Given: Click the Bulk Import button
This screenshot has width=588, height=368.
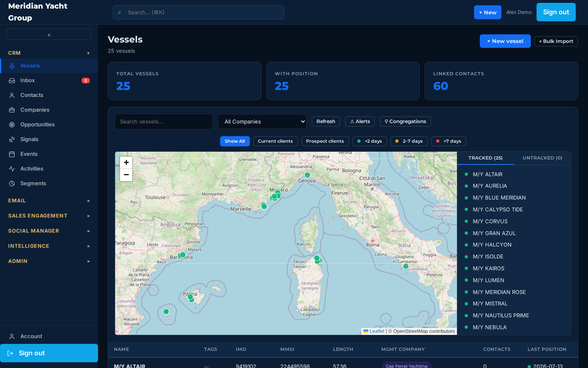Looking at the screenshot, I should click(556, 41).
